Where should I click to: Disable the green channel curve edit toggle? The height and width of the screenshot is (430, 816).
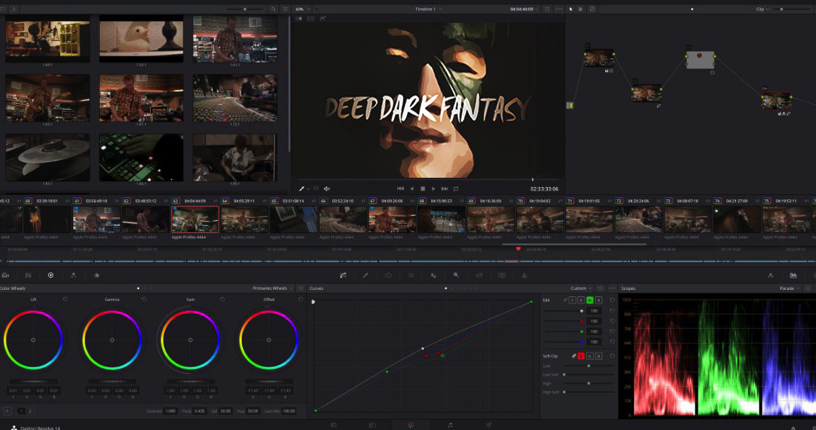click(590, 300)
